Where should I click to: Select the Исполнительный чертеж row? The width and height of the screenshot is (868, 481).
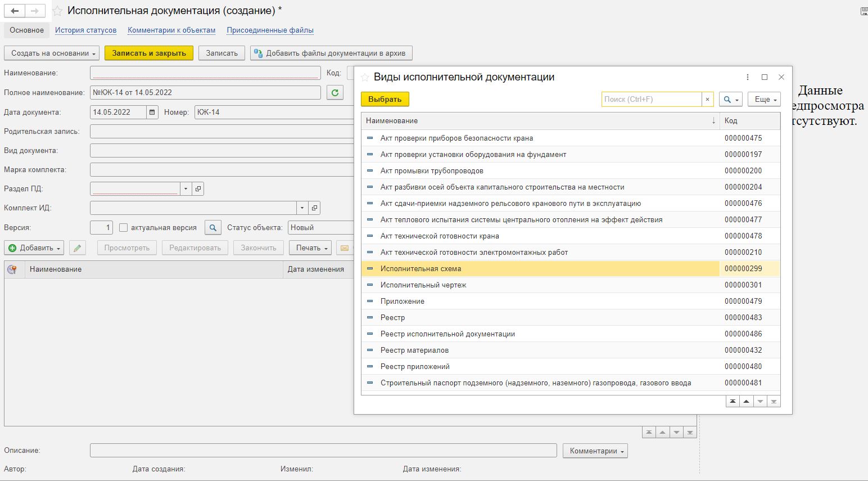pyautogui.click(x=423, y=285)
